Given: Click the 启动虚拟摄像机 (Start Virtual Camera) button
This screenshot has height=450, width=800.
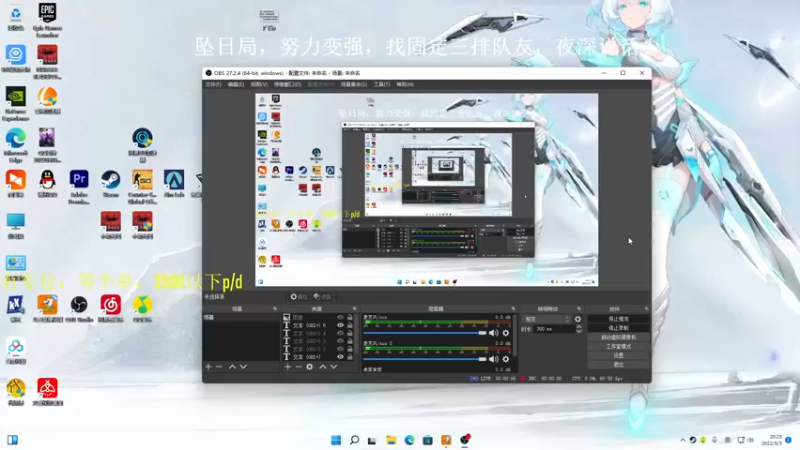Looking at the screenshot, I should point(618,337).
